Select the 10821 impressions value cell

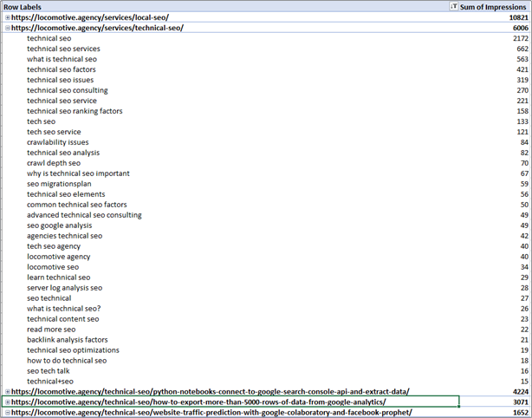tap(513, 17)
